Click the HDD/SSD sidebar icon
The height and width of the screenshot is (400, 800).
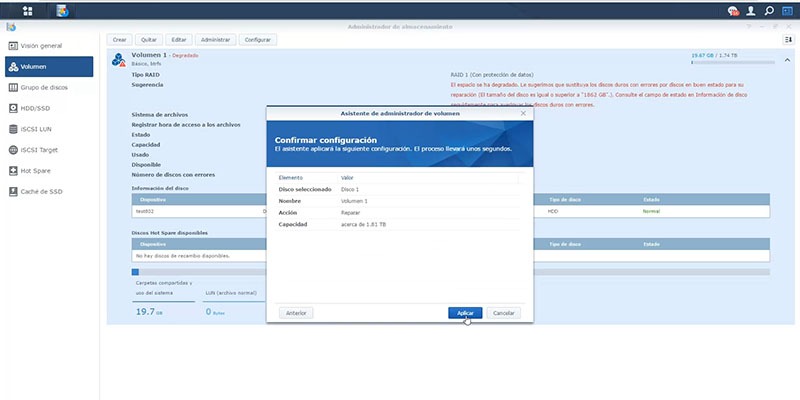click(x=13, y=108)
